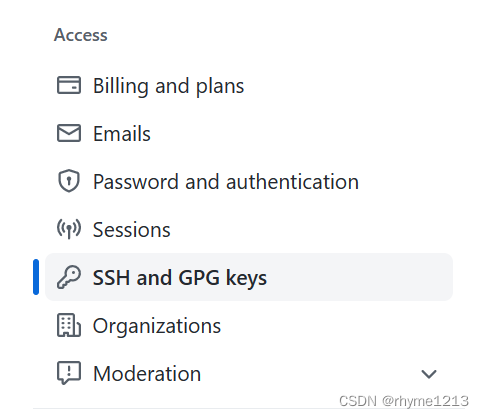Open Billing and plans settings
The height and width of the screenshot is (418, 484).
tap(168, 86)
